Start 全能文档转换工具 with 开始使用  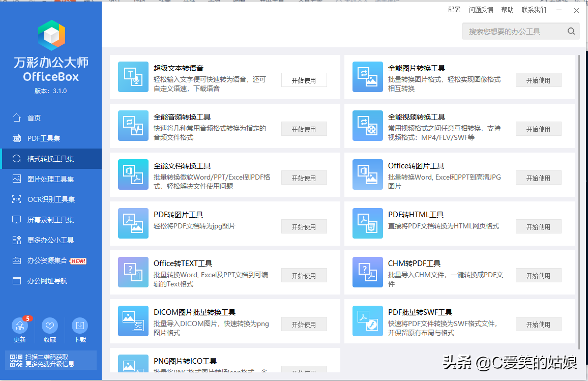304,178
